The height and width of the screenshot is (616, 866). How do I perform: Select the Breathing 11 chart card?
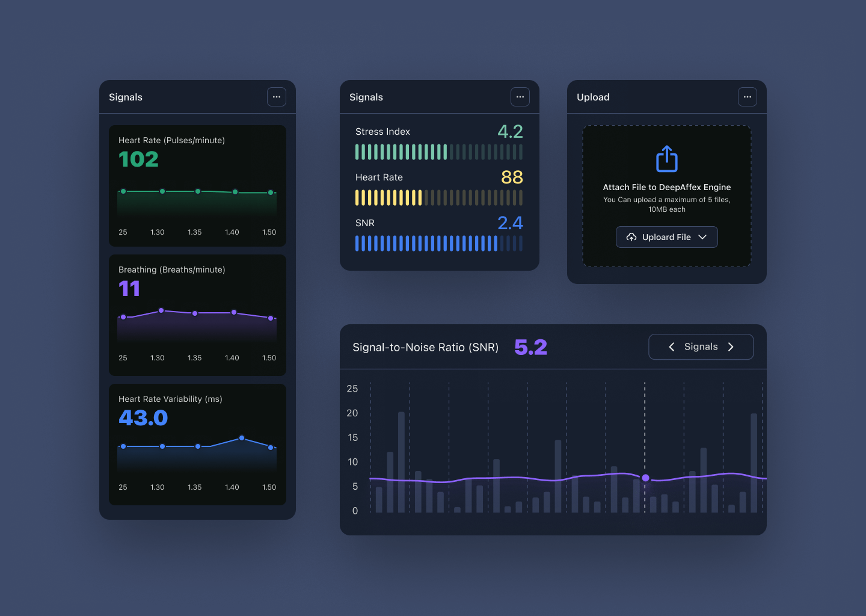pos(197,315)
